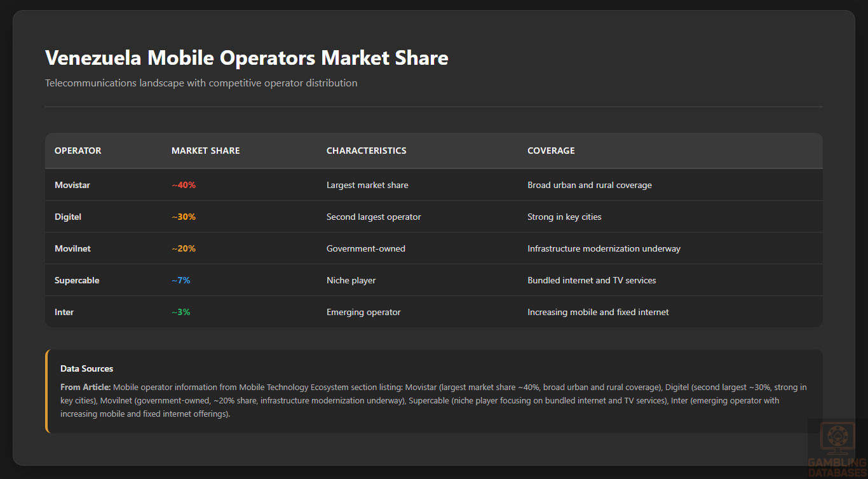The width and height of the screenshot is (868, 479).
Task: Click Bundled internet and TV services text
Action: coord(592,280)
